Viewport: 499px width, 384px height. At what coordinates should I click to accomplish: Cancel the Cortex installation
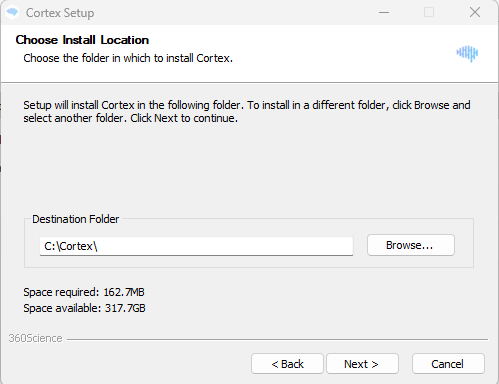point(448,364)
